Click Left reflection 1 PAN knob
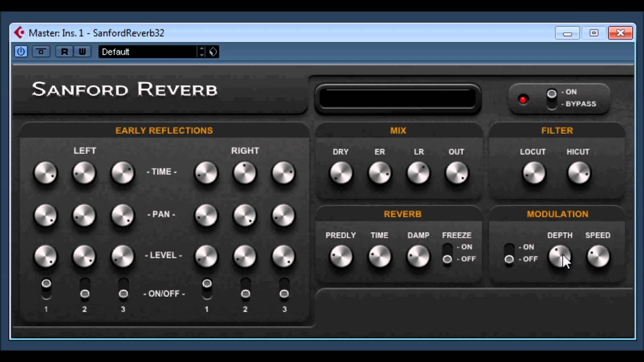The image size is (644, 362). coord(45,215)
